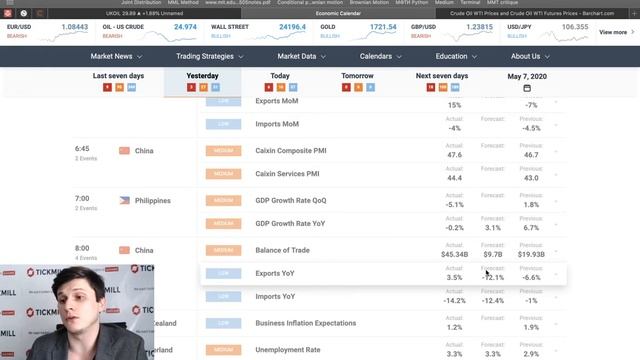Click the arrow beside View more

pyautogui.click(x=633, y=32)
